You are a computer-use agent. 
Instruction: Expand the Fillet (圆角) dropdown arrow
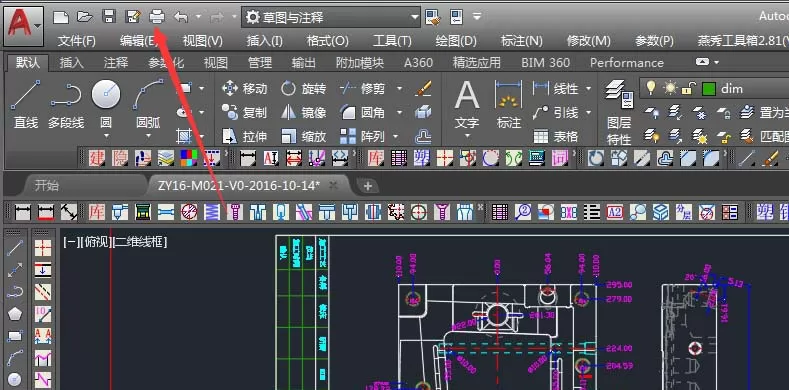[x=400, y=112]
